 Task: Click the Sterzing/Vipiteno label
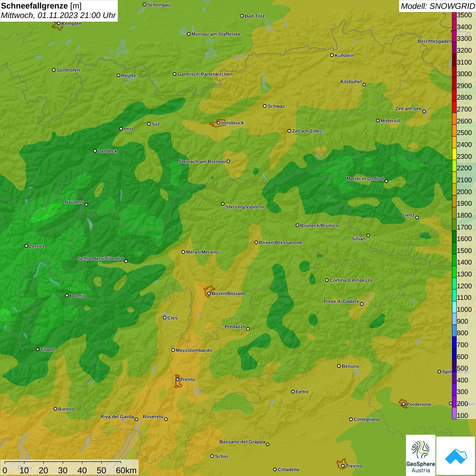(245, 207)
